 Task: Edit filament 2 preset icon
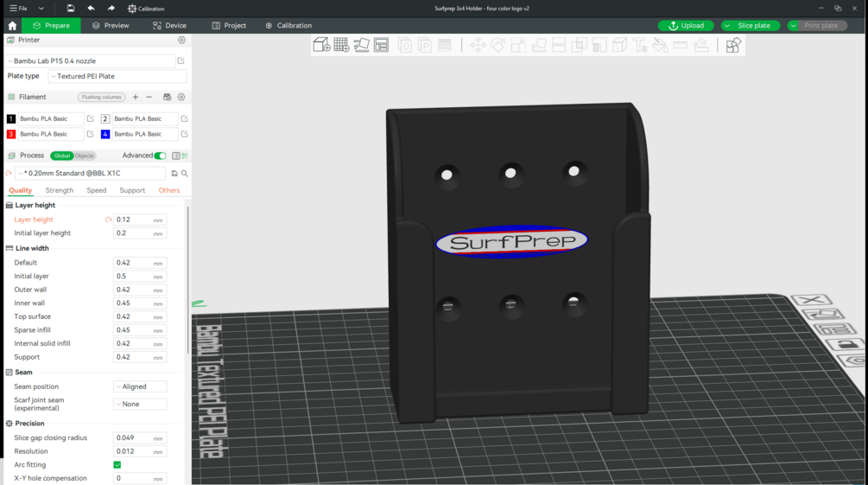(x=184, y=118)
